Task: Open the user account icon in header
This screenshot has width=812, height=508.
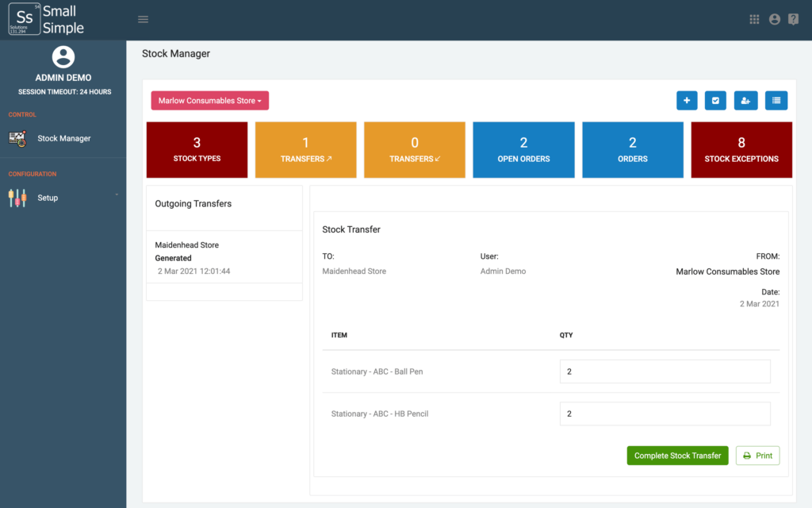Action: point(774,20)
